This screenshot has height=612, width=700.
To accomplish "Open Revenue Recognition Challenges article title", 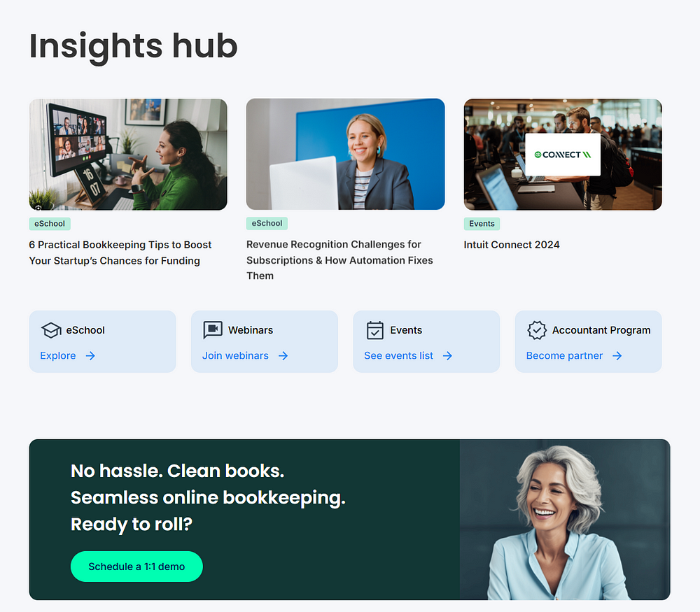I will pyautogui.click(x=339, y=260).
